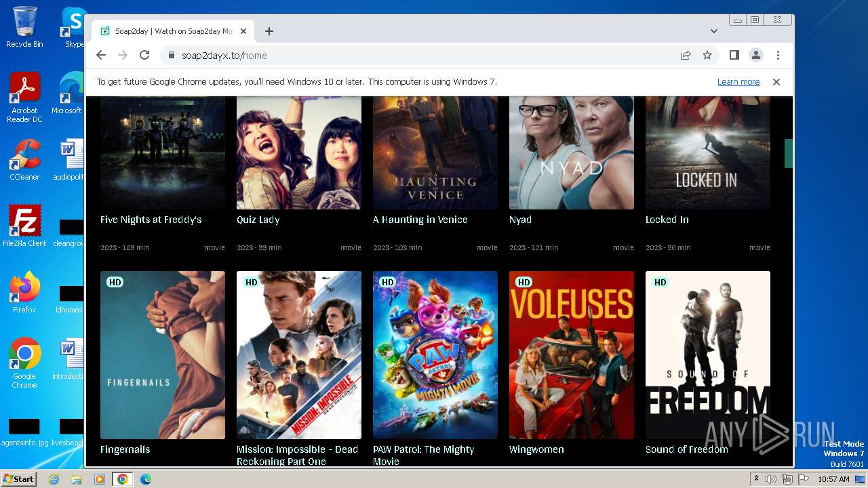The width and height of the screenshot is (868, 488).
Task: Click the Five Nights at Freddy's title
Action: [x=151, y=220]
